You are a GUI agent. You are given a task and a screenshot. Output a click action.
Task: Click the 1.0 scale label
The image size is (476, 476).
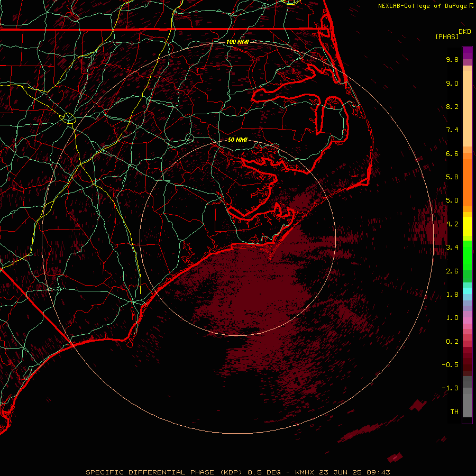[x=452, y=318]
